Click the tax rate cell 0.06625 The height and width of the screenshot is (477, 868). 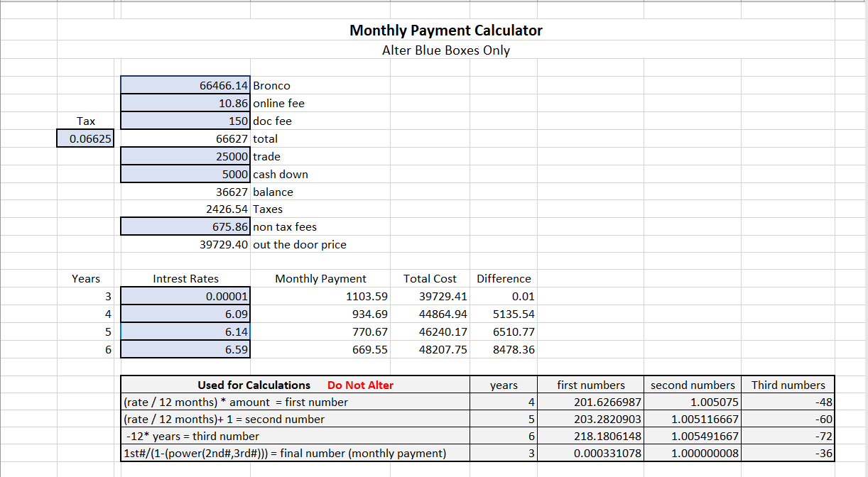tap(85, 138)
